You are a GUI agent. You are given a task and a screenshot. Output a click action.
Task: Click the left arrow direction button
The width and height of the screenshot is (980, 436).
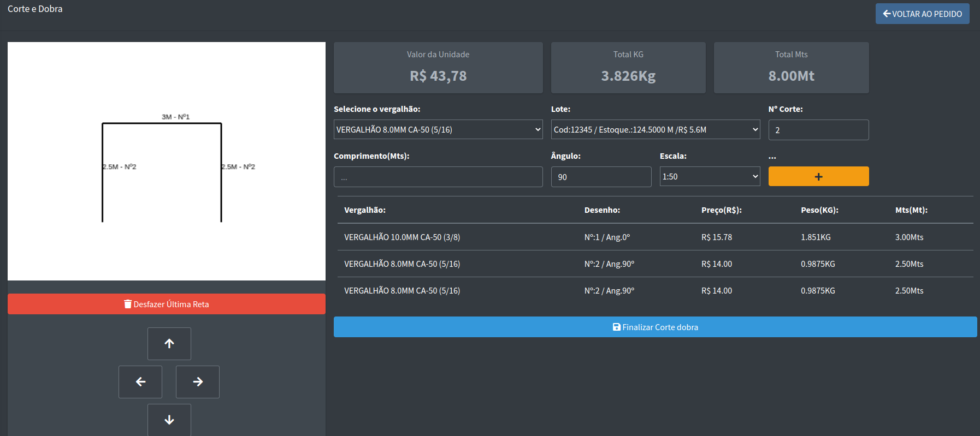[x=140, y=382]
